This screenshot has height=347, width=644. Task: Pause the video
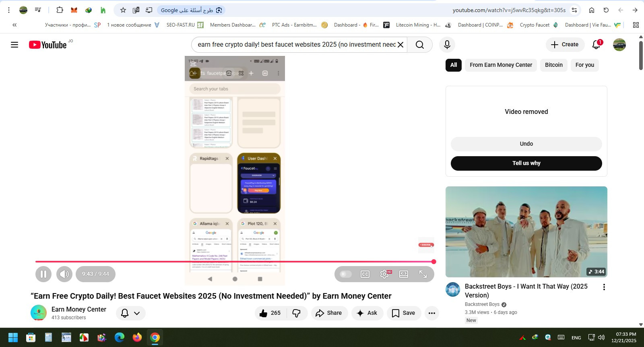click(43, 274)
